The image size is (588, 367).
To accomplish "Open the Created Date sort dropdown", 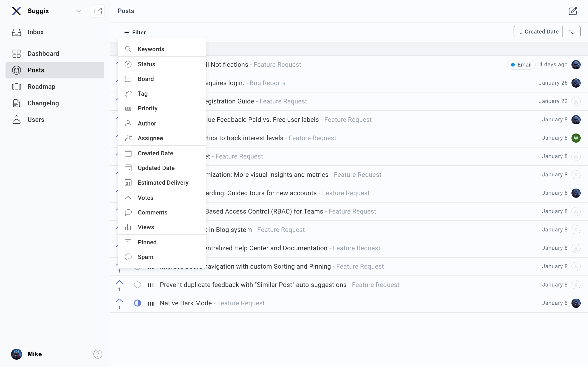I will pos(538,32).
